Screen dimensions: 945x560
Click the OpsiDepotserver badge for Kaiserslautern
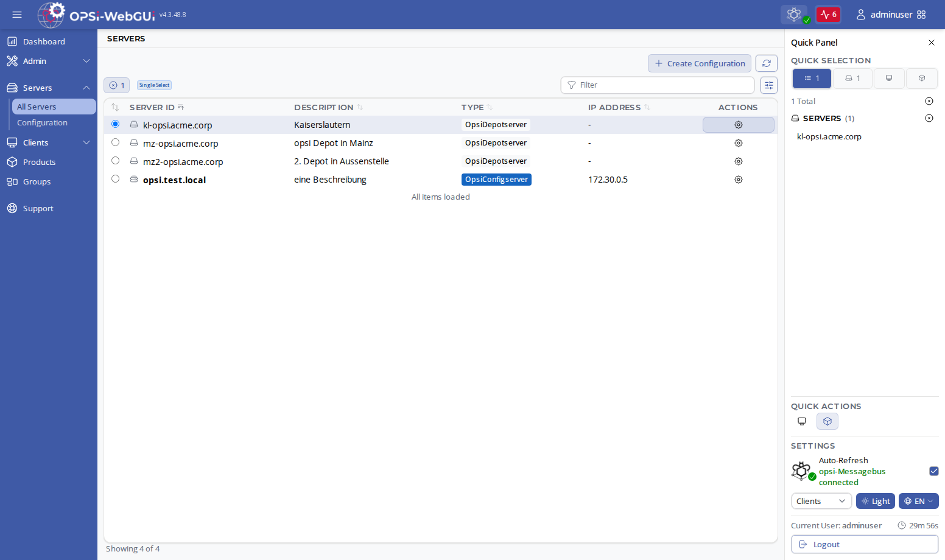[496, 125]
